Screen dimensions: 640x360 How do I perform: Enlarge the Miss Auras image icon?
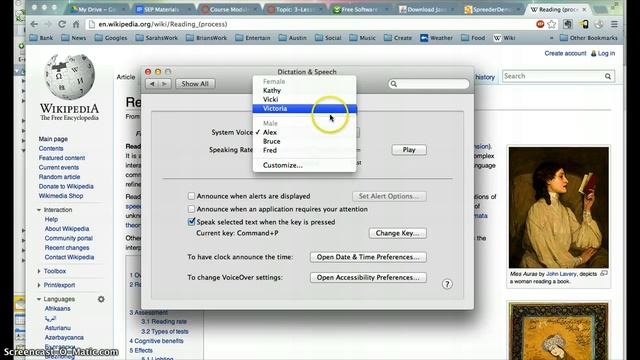tap(604, 273)
